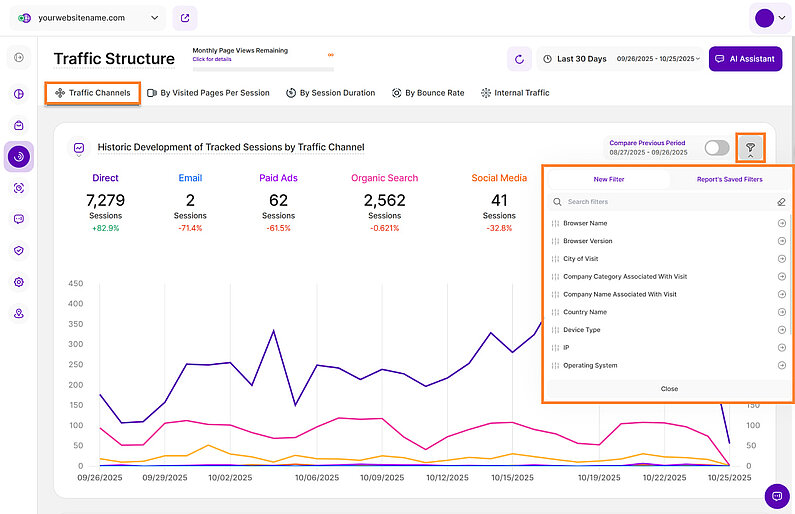Open the chart type icon beside title
This screenshot has width=795, height=514.
[x=79, y=148]
